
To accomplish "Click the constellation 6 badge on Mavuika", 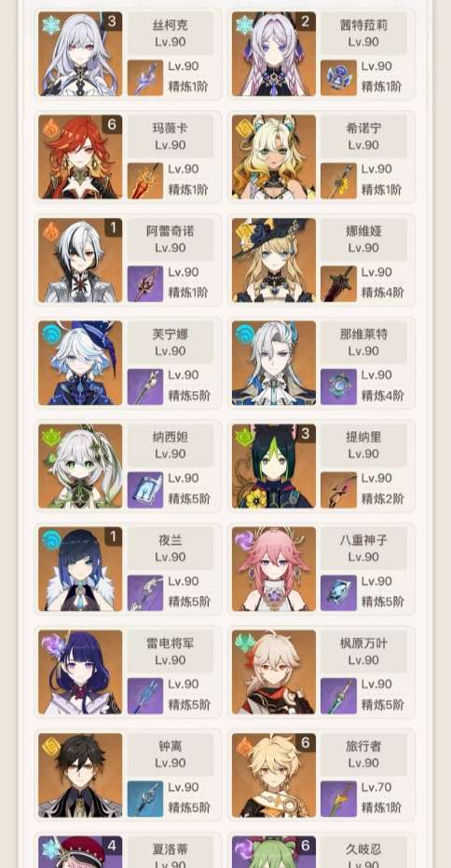I will 112,125.
